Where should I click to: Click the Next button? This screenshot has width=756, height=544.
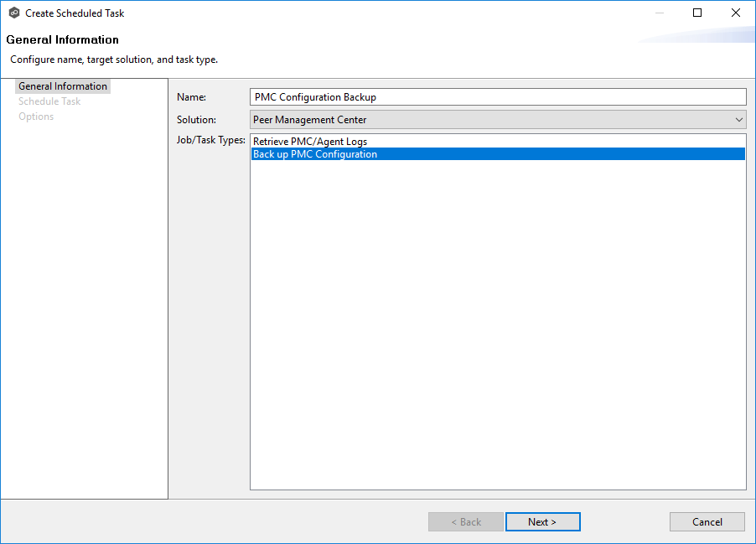pos(542,521)
